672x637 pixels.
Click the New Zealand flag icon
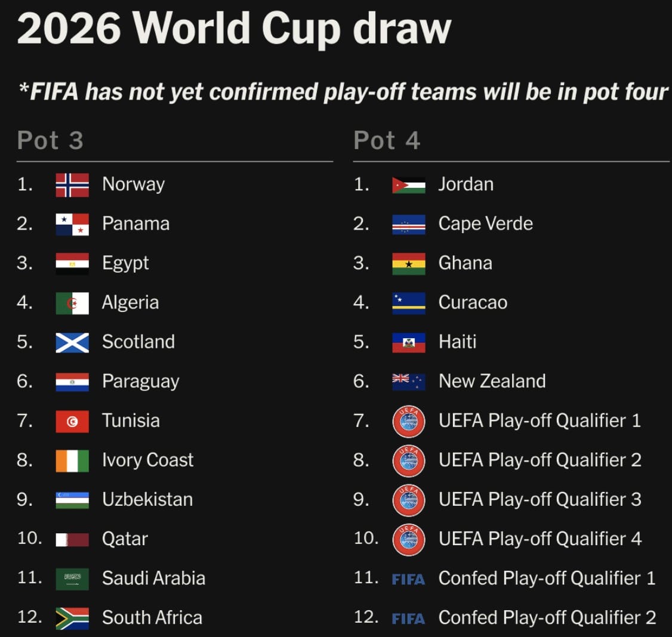coord(409,381)
